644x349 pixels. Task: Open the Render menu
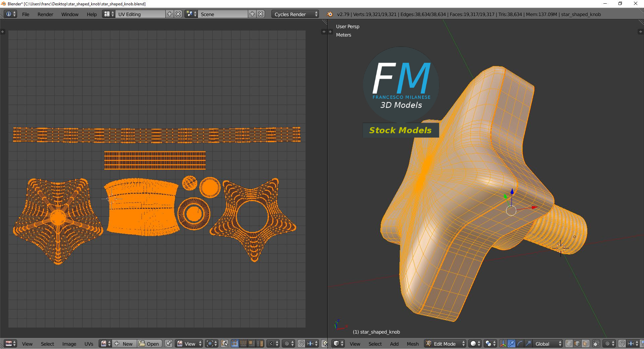(45, 14)
